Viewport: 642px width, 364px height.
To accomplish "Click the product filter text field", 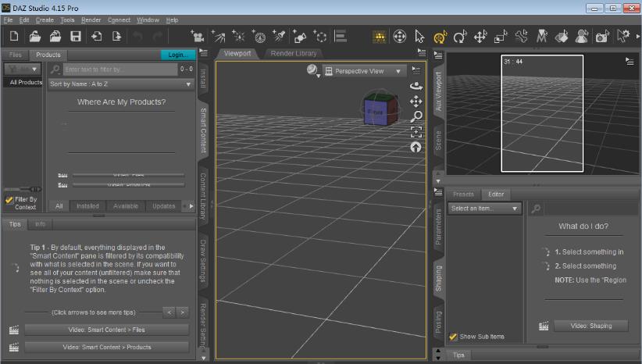I will pos(120,70).
